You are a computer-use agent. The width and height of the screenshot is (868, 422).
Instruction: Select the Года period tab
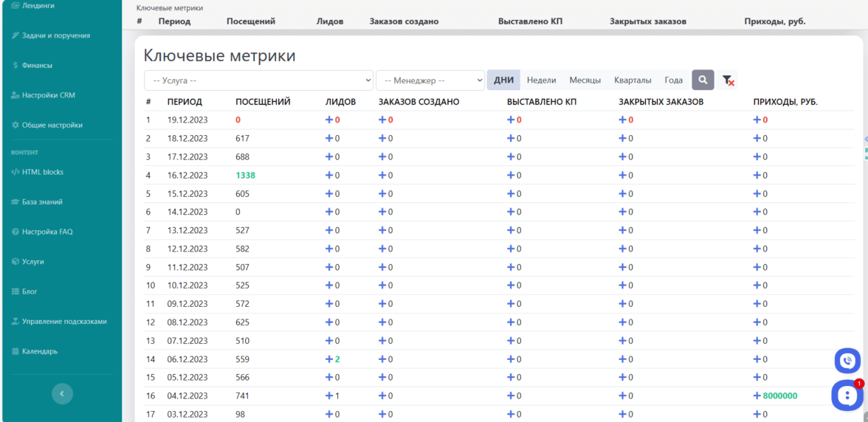673,80
